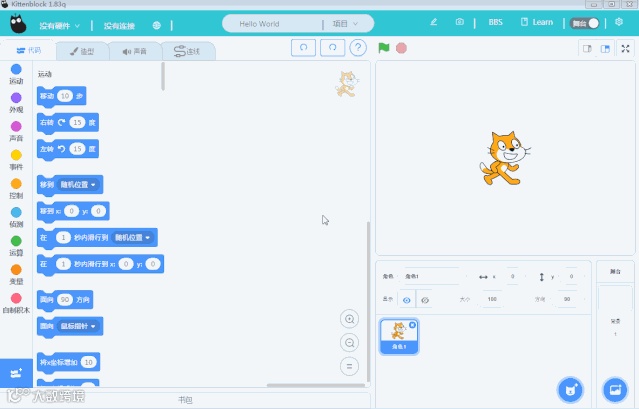
Task: Edit the Hello World project name field
Action: pyautogui.click(x=271, y=24)
